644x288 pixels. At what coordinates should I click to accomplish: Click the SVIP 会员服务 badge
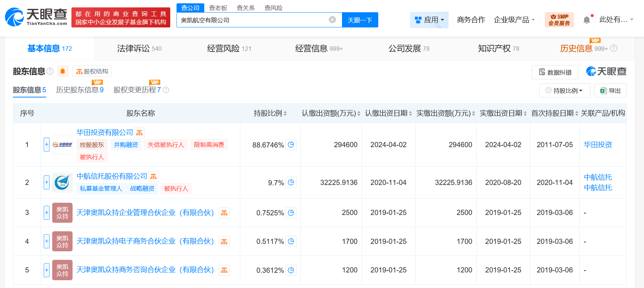(x=559, y=20)
